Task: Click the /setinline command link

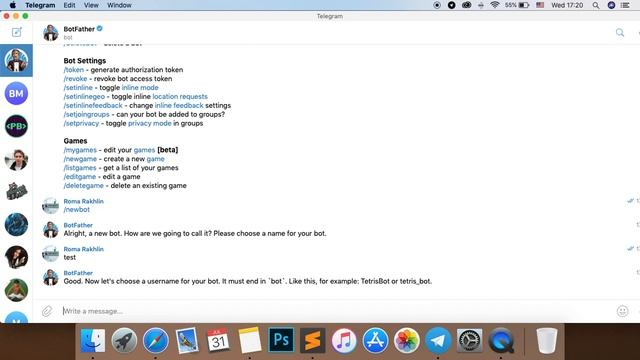Action: [78, 88]
